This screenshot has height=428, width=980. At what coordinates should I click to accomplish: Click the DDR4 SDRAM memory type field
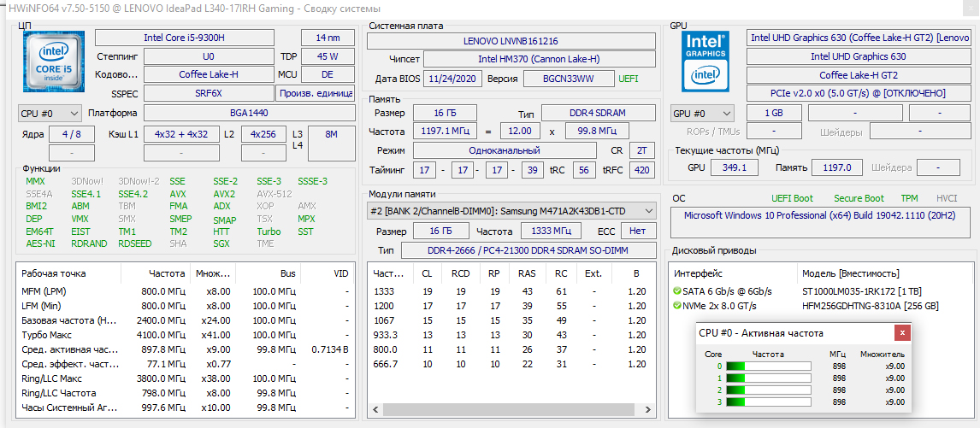[x=598, y=113]
